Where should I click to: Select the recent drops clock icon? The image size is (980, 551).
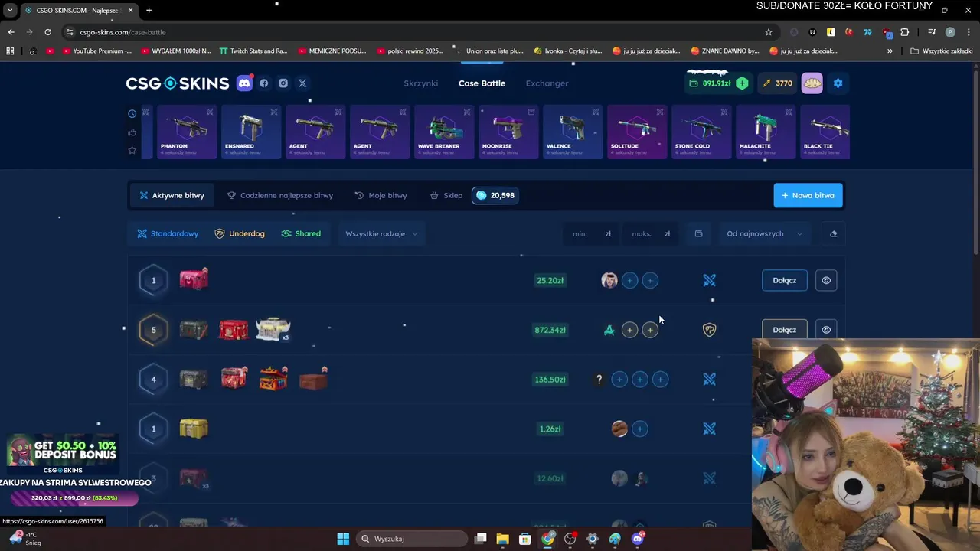point(132,113)
